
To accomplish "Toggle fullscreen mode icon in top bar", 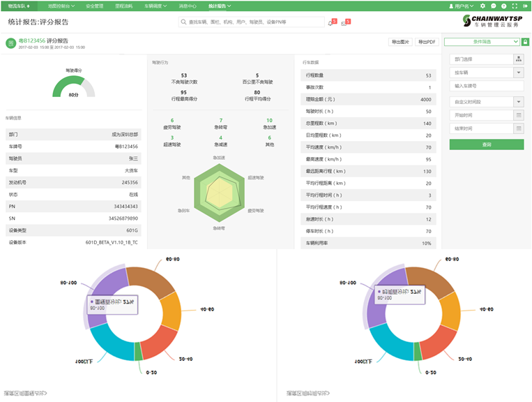I will [515, 6].
